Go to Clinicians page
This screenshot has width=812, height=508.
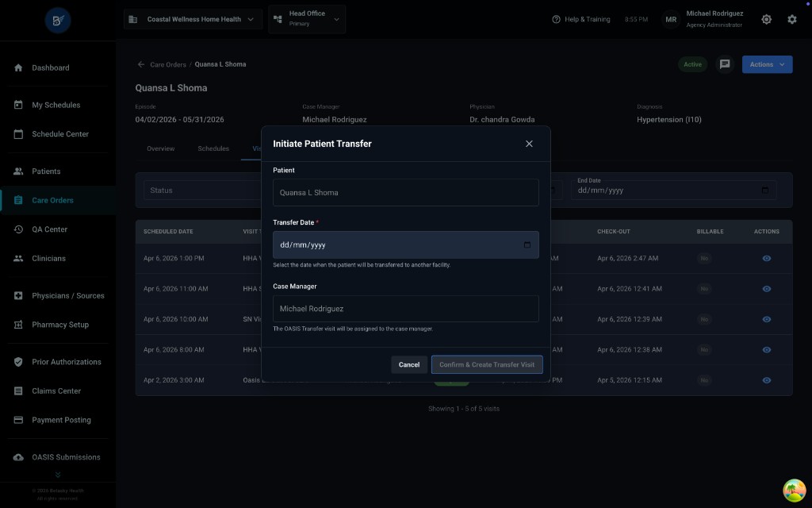(x=58, y=259)
